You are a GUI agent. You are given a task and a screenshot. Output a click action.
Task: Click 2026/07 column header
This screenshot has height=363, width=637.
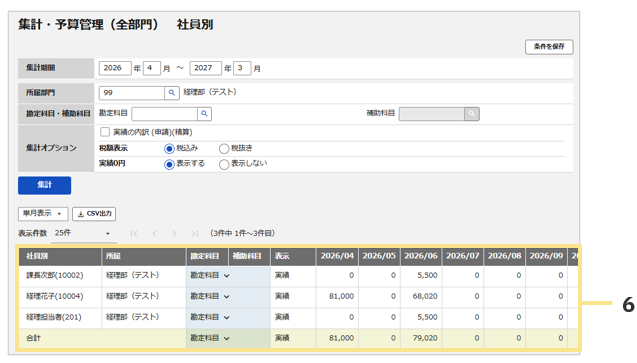click(x=463, y=256)
